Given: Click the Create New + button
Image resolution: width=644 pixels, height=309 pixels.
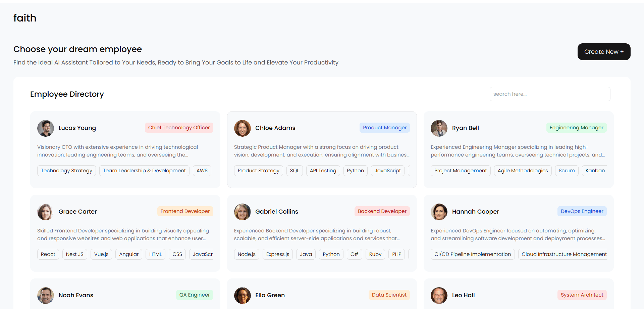Looking at the screenshot, I should click(604, 52).
